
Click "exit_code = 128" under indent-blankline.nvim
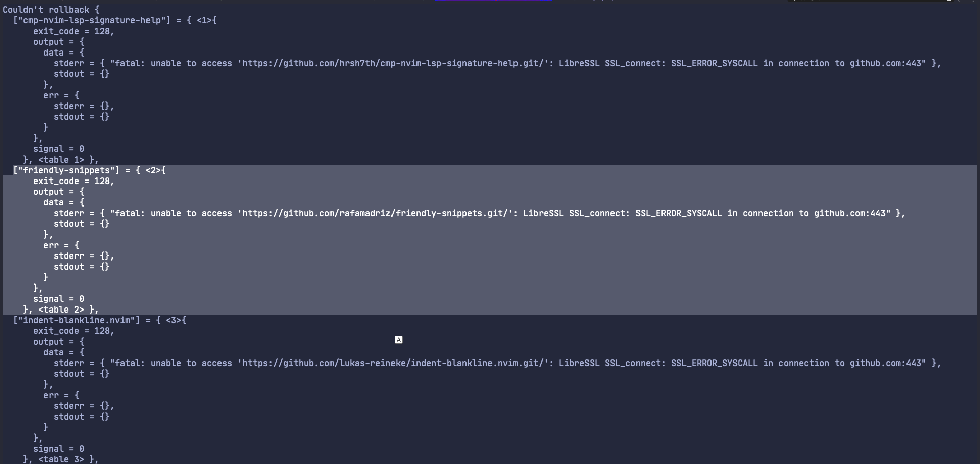coord(74,331)
